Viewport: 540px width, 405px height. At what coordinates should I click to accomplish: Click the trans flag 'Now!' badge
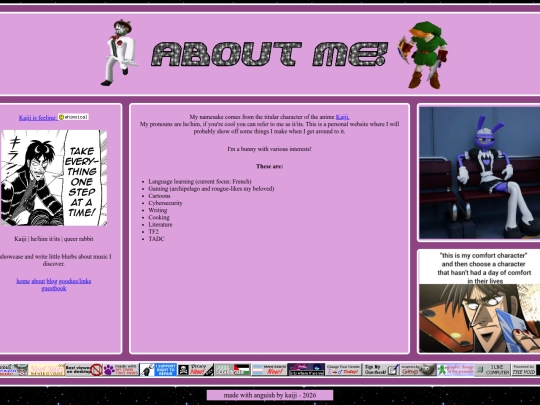[269, 370]
